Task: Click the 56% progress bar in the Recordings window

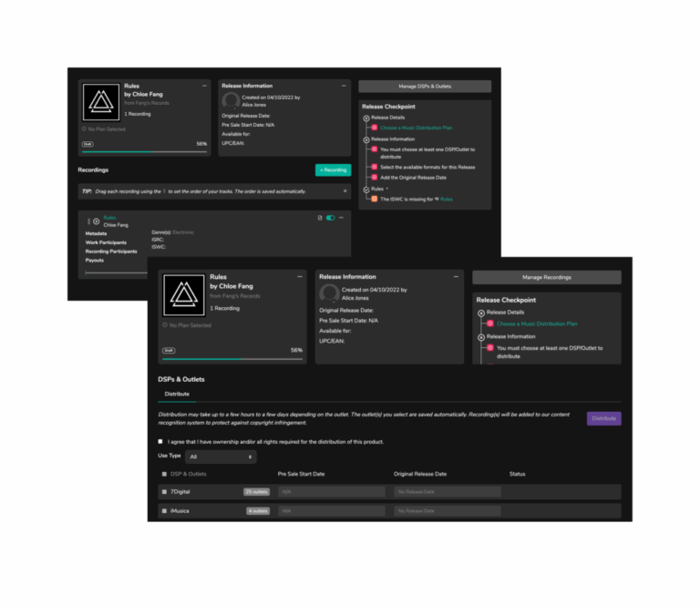Action: click(144, 151)
